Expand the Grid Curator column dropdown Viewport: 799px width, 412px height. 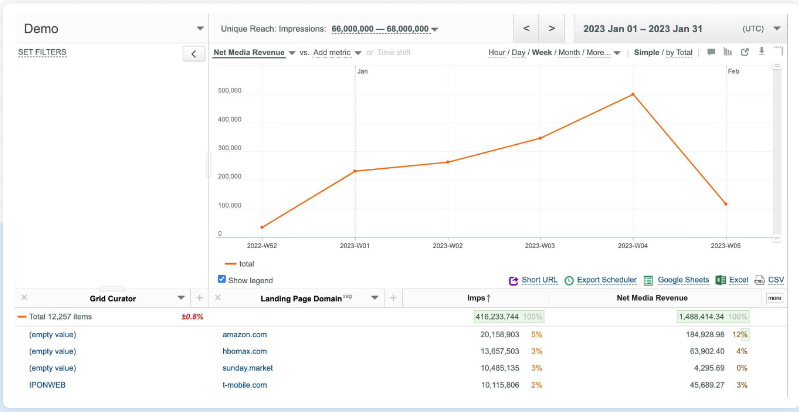(181, 298)
